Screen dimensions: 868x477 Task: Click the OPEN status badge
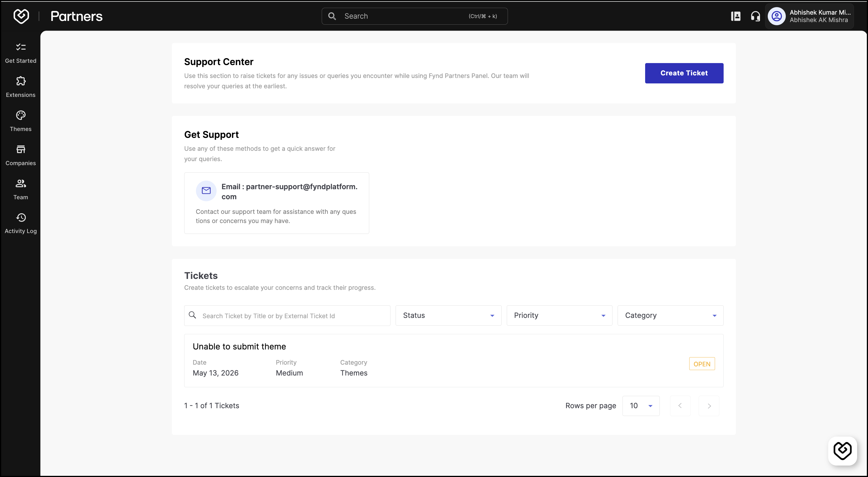(x=702, y=364)
